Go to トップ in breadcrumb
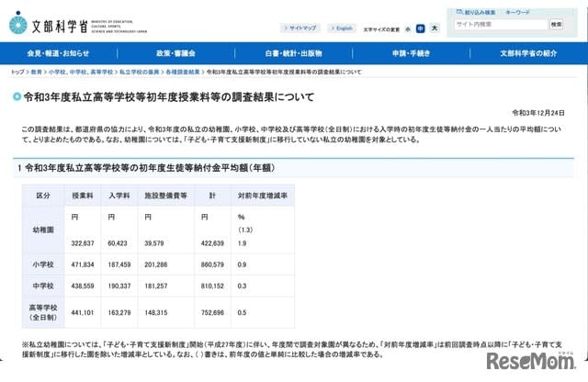This screenshot has height=382, width=588. pyautogui.click(x=17, y=72)
